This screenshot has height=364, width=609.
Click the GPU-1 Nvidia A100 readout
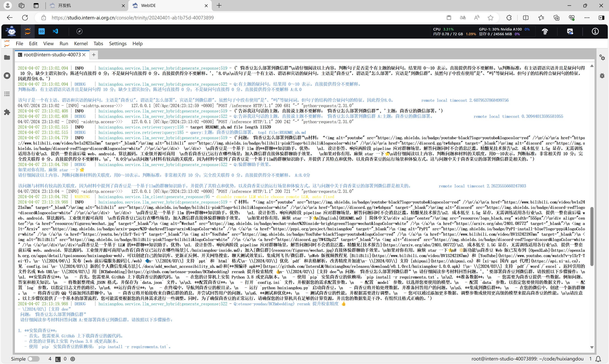tap(504, 29)
